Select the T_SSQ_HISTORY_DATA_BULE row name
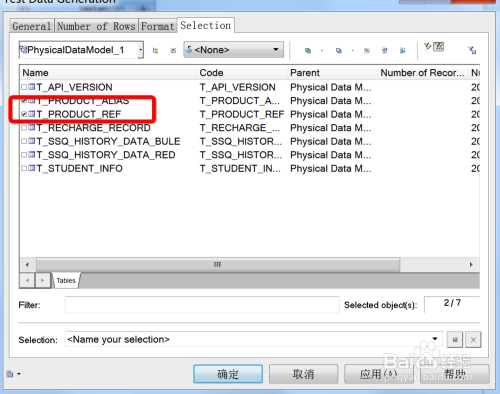This screenshot has width=500, height=394. coord(108,141)
